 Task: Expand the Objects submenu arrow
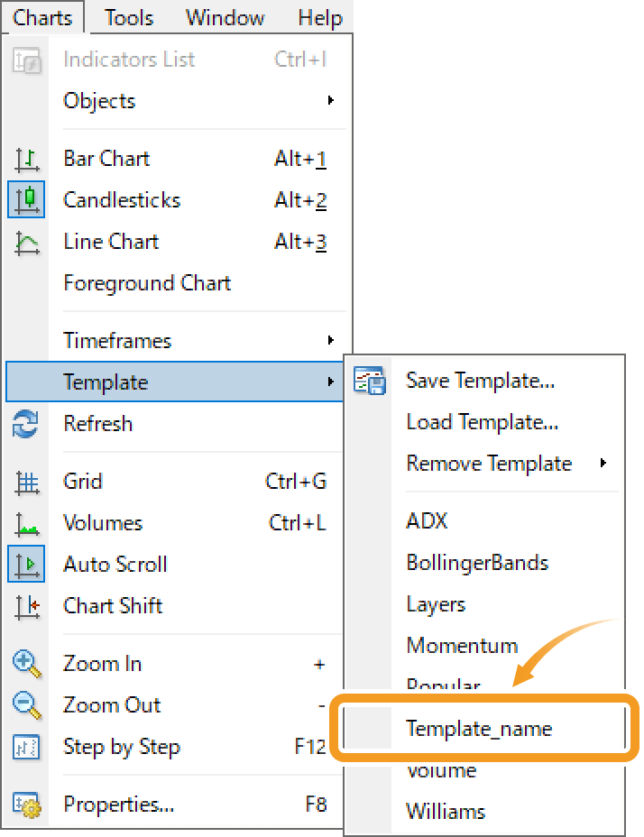click(x=331, y=100)
